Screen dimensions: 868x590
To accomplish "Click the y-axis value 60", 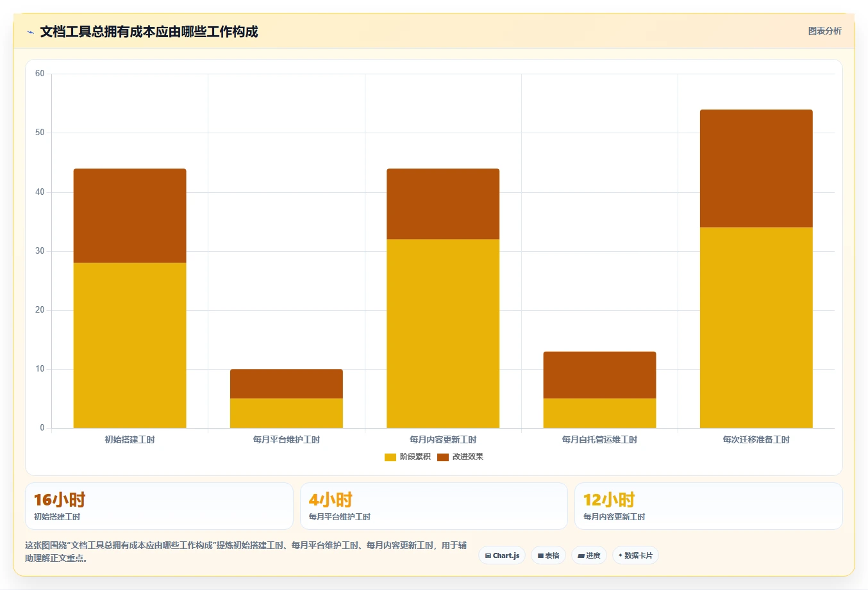I will click(x=40, y=74).
